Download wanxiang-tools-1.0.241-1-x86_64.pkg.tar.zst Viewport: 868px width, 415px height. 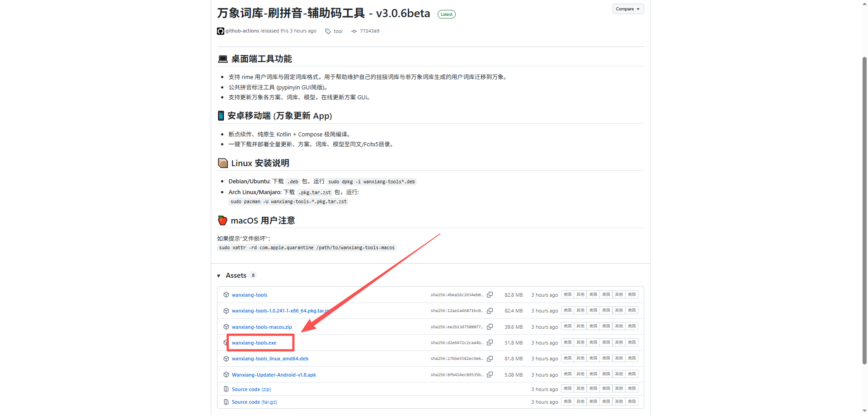click(281, 311)
